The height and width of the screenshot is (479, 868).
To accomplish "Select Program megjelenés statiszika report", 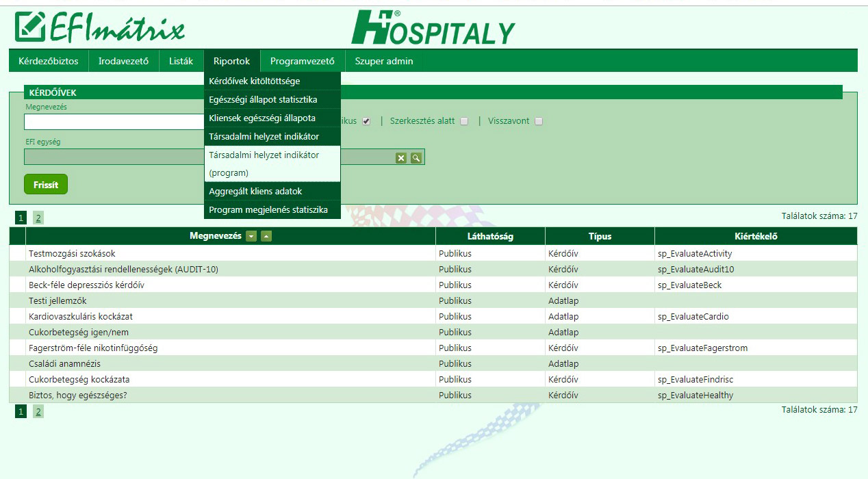I will pyautogui.click(x=272, y=210).
